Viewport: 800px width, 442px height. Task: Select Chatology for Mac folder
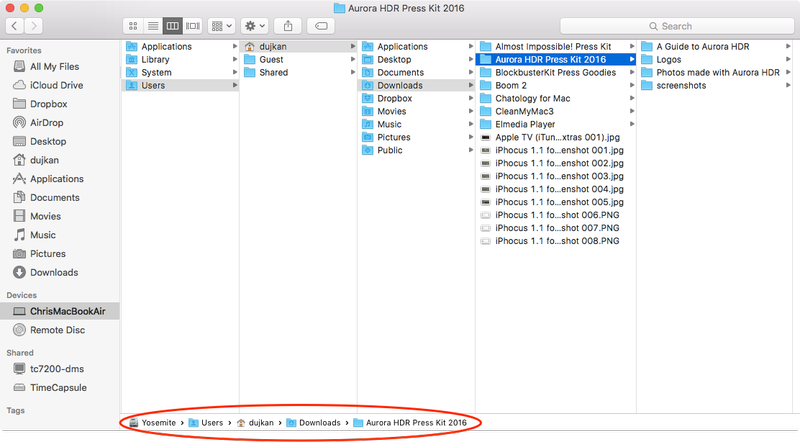[x=556, y=99]
